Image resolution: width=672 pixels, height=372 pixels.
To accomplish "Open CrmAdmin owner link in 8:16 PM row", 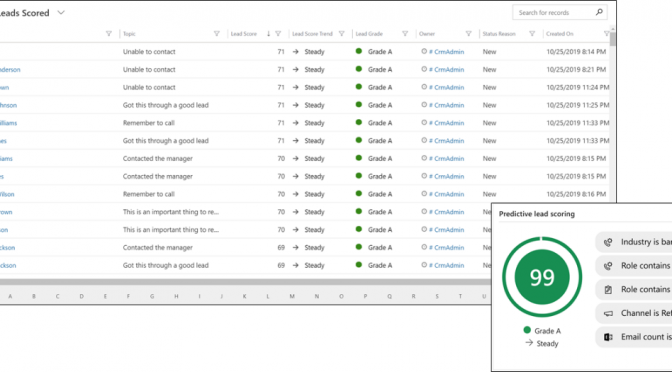I will (447, 194).
